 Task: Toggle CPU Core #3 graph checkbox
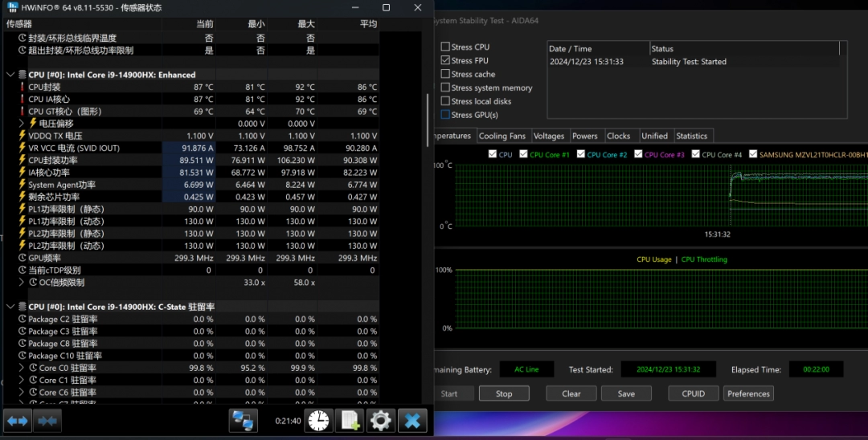click(638, 154)
